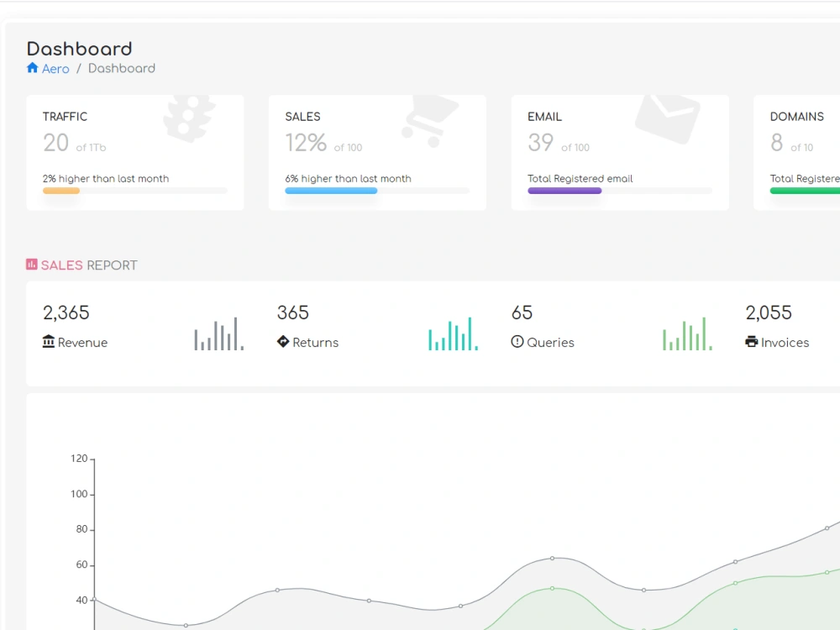Click the 8 domains value
This screenshot has width=840, height=630.
tap(777, 143)
